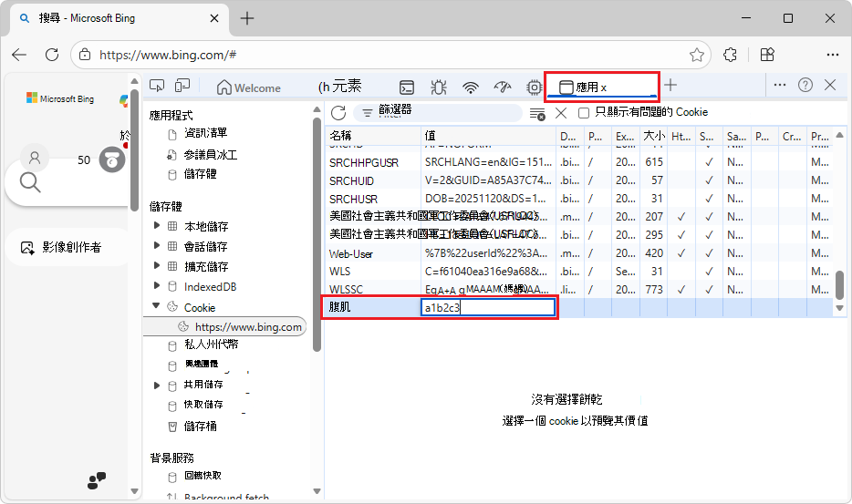Activate the Inspect element tool
852x504 pixels.
pos(157,86)
